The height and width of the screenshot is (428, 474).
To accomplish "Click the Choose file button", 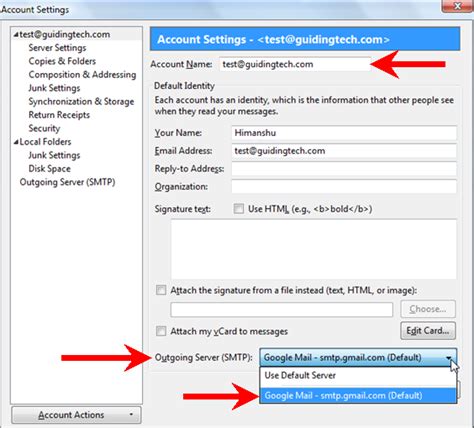I will pos(428,309).
